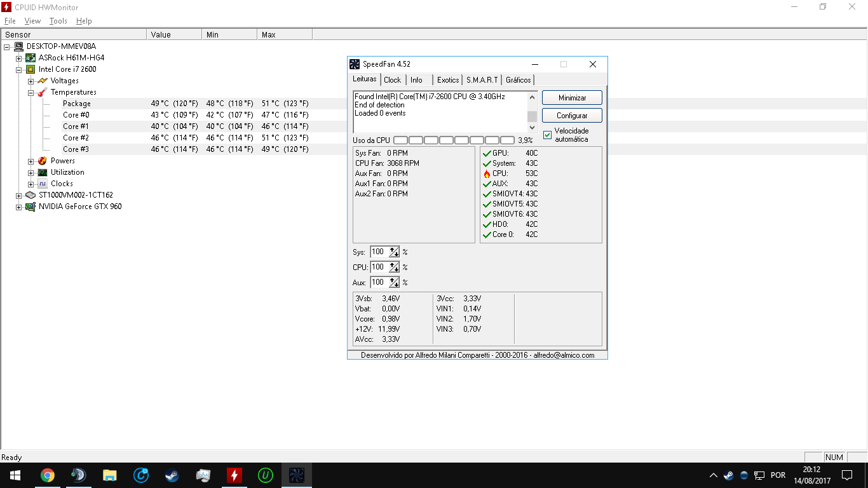The width and height of the screenshot is (868, 488).
Task: Collapse the DESKTOP-MMEV08A tree node
Action: tap(7, 47)
